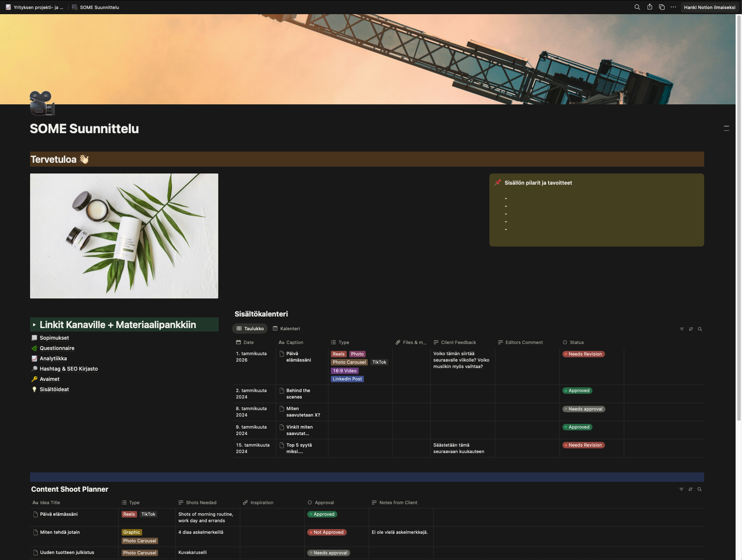Open the Questionnaire page link

(57, 348)
